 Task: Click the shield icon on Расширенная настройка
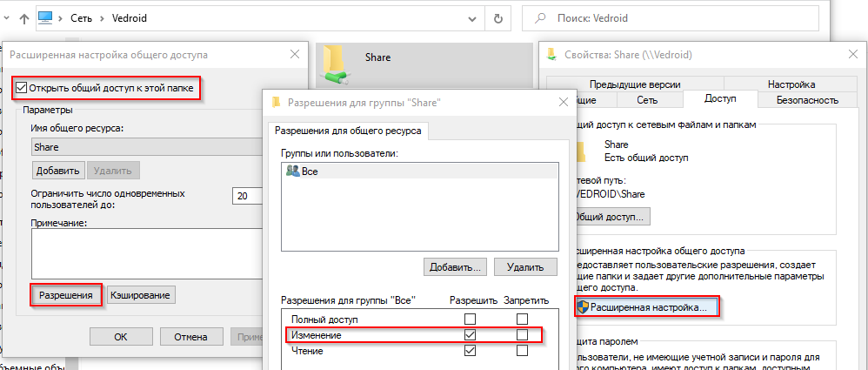click(x=582, y=306)
